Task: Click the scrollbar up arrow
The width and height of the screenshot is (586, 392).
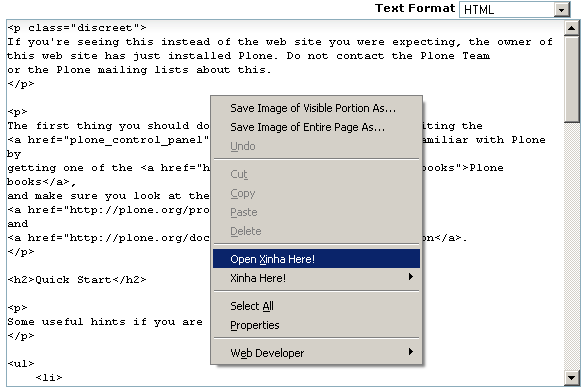Action: click(x=571, y=28)
